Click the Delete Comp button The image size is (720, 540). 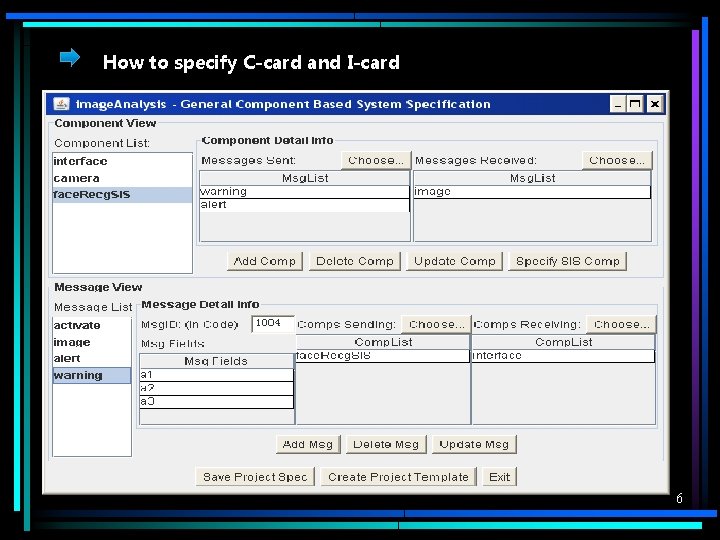(354, 261)
